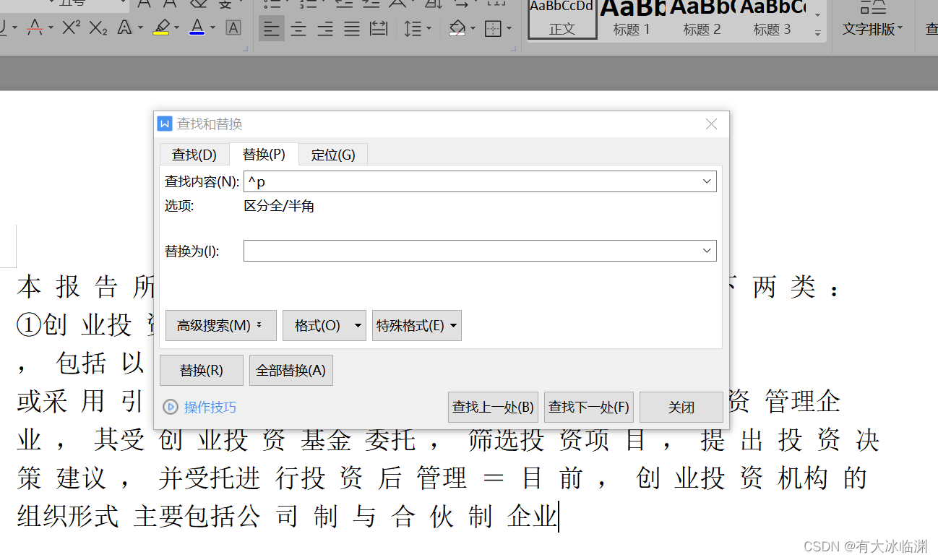The image size is (938, 560).
Task: Align text right
Action: pos(325,29)
